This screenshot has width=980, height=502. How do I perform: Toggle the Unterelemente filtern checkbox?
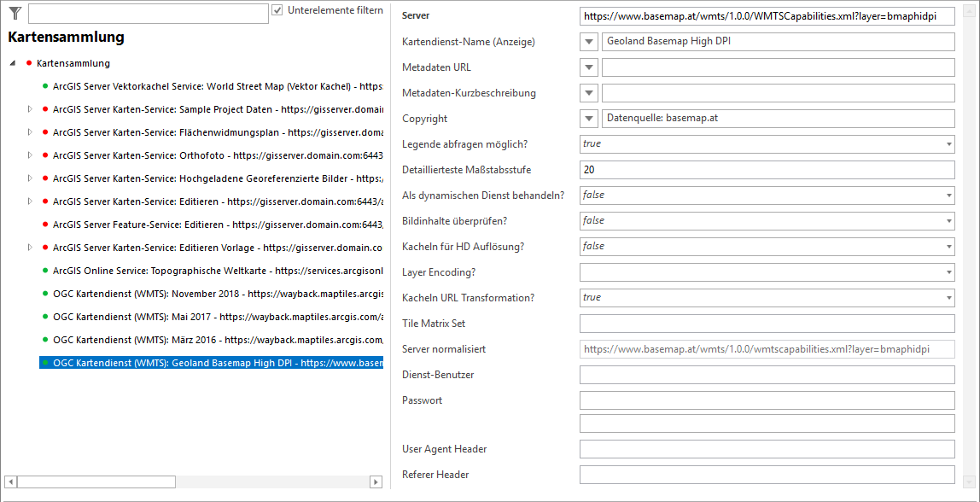(277, 10)
